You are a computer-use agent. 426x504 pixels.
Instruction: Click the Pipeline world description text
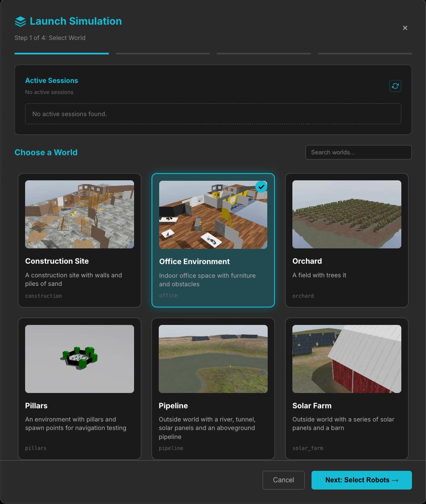point(207,428)
